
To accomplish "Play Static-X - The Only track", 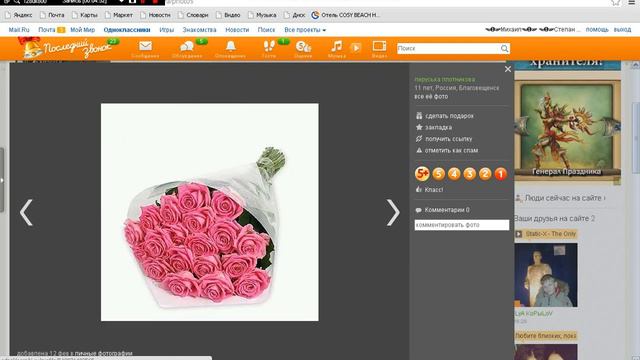I will pyautogui.click(x=519, y=234).
